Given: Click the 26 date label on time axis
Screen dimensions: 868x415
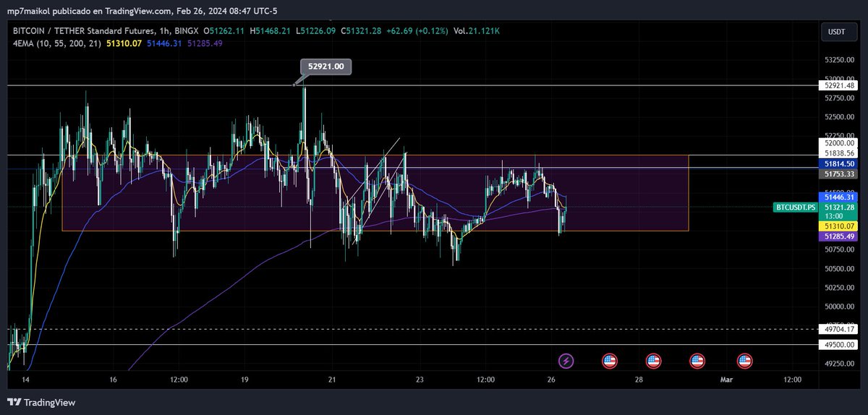Looking at the screenshot, I should point(551,380).
